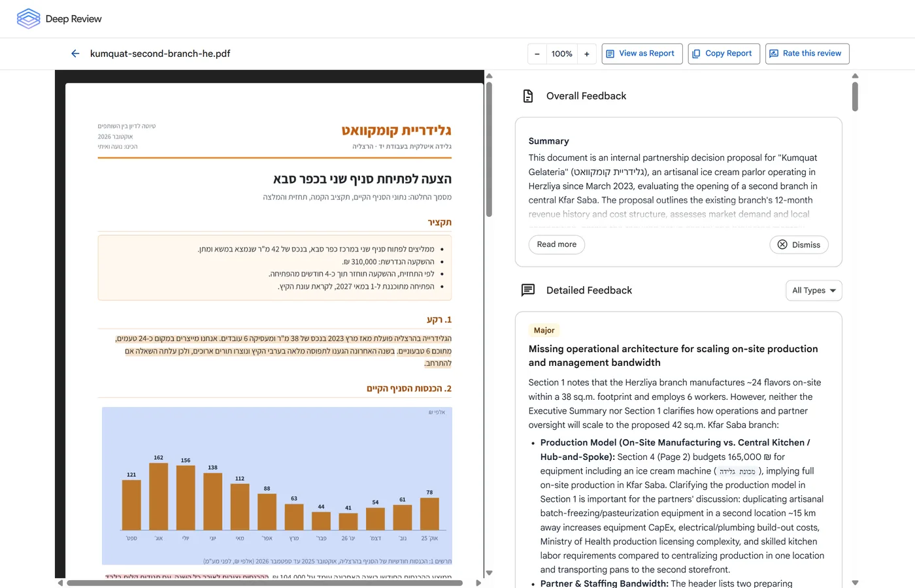The image size is (915, 588).
Task: Open View as Report
Action: click(642, 54)
